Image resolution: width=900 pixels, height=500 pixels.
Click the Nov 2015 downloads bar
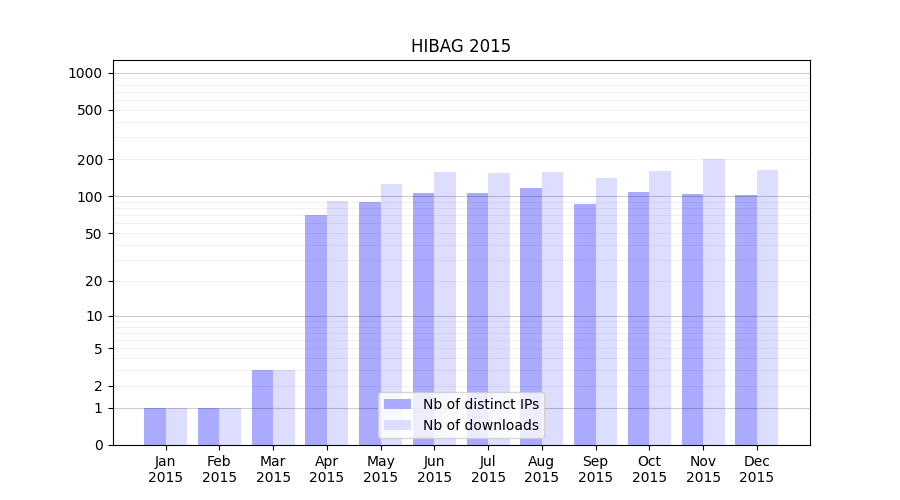click(714, 302)
